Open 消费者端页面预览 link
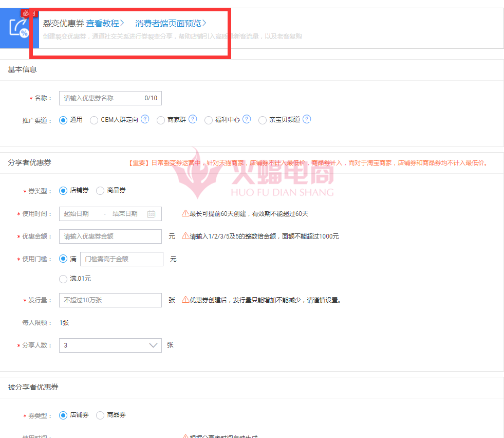 pos(171,23)
